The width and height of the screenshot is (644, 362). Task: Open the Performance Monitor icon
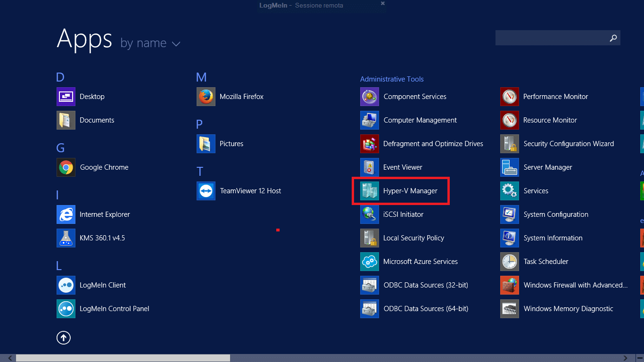pos(510,97)
